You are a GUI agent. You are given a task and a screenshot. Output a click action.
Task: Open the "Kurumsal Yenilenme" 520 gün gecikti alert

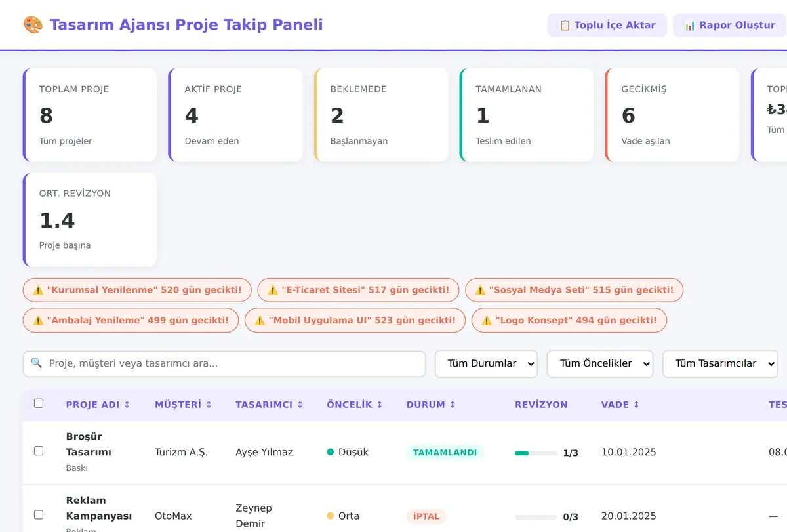click(137, 290)
